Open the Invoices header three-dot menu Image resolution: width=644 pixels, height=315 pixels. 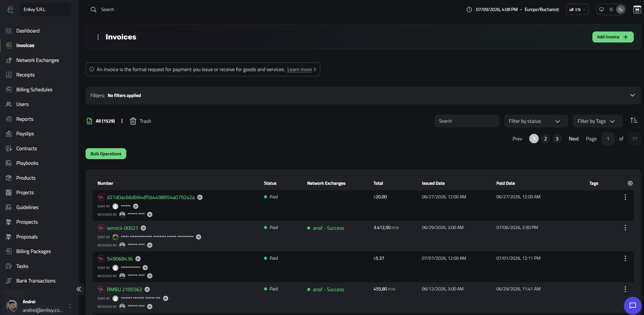98,37
